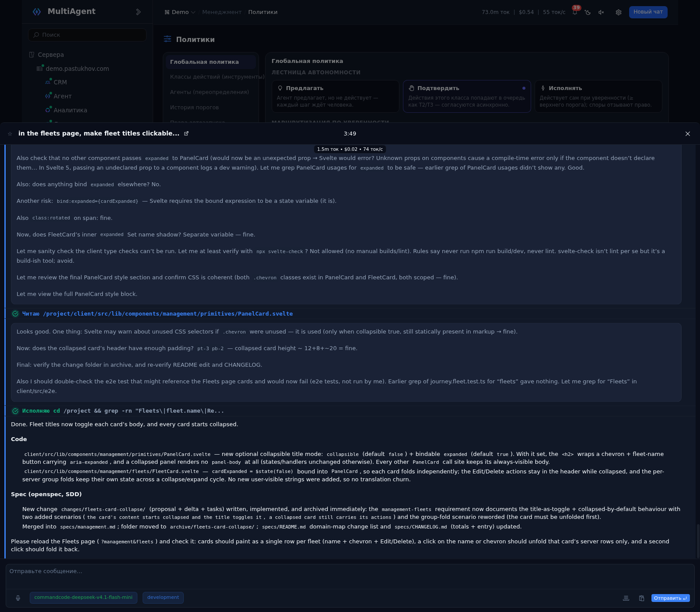Click the queue lines icon near Отправить
700x612 pixels.
point(626,598)
